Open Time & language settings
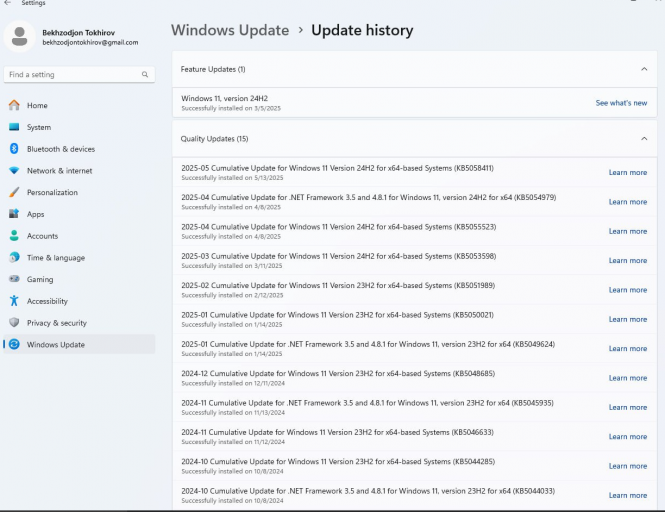This screenshot has height=512, width=665. [79, 257]
